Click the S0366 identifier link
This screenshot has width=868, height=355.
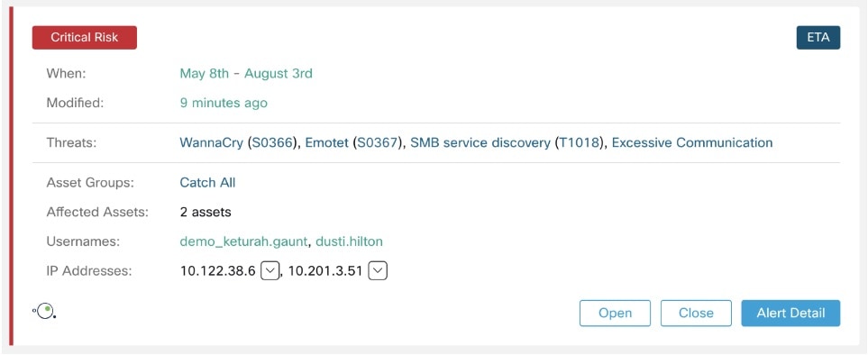tap(272, 142)
